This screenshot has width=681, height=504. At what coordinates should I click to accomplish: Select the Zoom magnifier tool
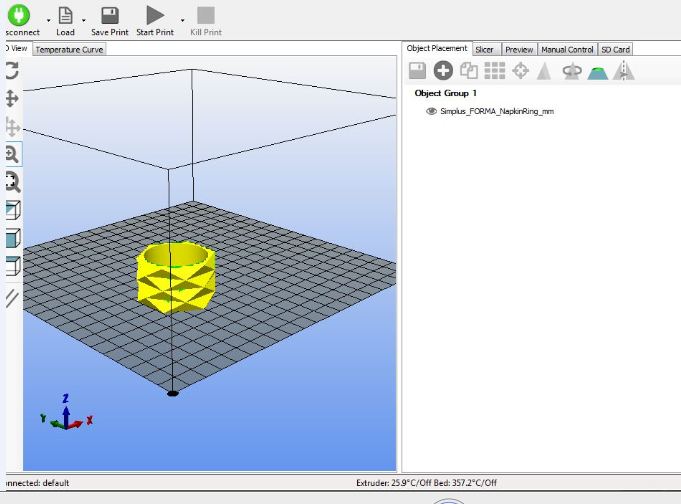pyautogui.click(x=12, y=154)
